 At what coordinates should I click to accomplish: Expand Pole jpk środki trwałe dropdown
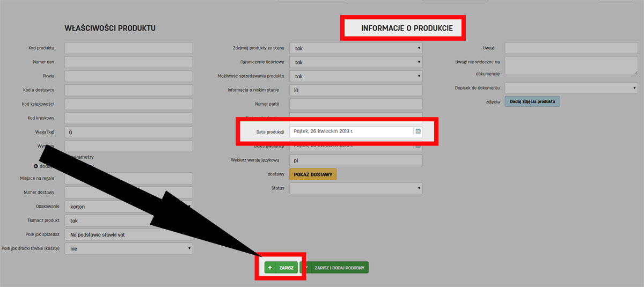click(x=128, y=248)
